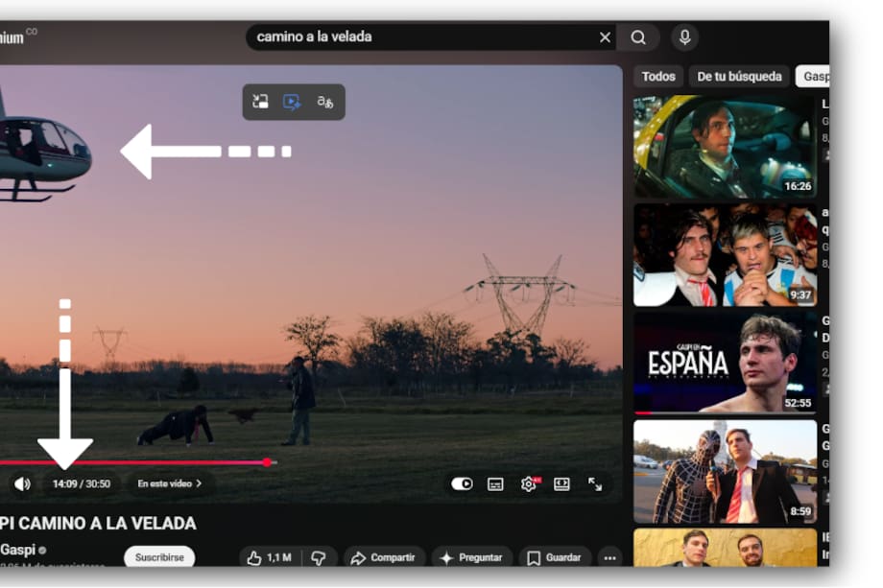
Task: Click the 14:09 / 30:50 time display
Action: [x=82, y=483]
